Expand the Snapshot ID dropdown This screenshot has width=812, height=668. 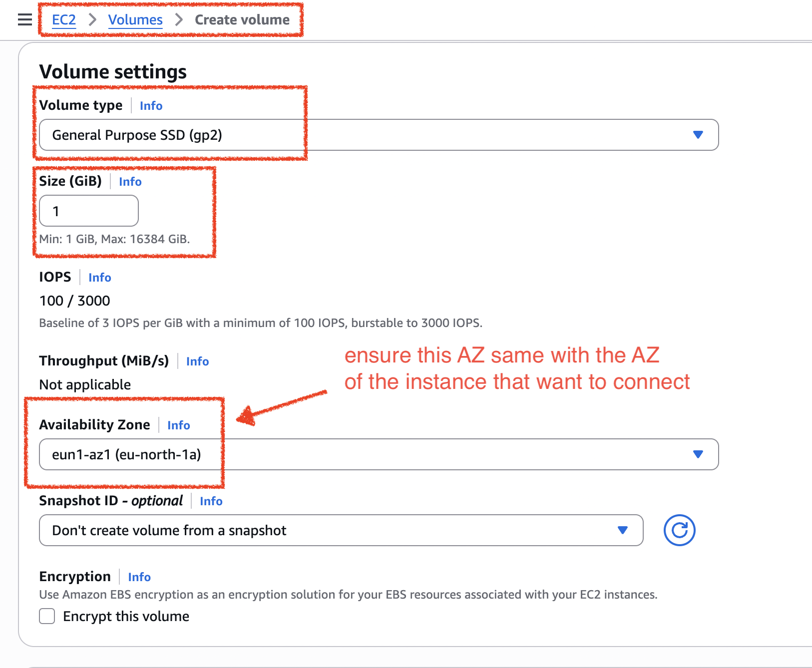pyautogui.click(x=622, y=530)
